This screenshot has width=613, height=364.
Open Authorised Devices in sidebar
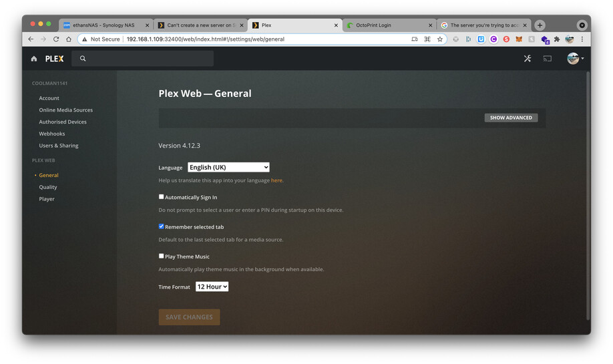[63, 122]
